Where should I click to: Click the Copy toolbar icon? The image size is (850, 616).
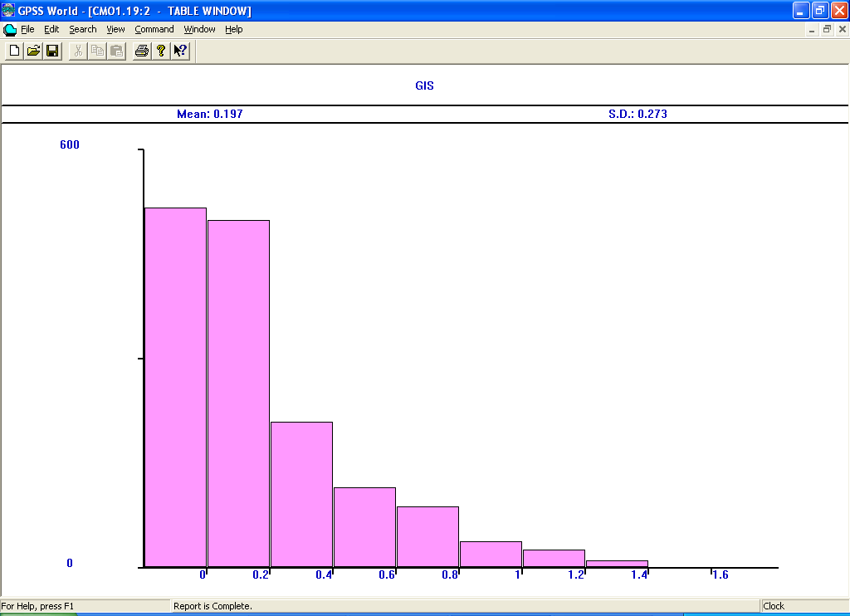click(98, 51)
